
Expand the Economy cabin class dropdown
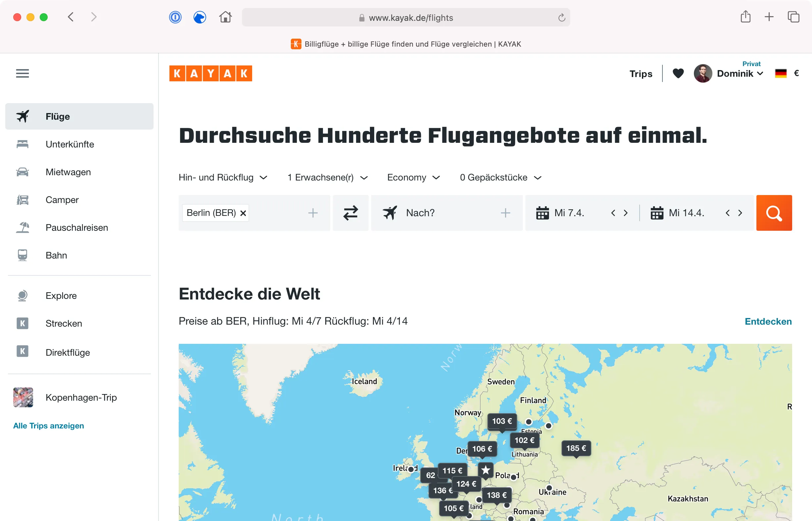[413, 178]
